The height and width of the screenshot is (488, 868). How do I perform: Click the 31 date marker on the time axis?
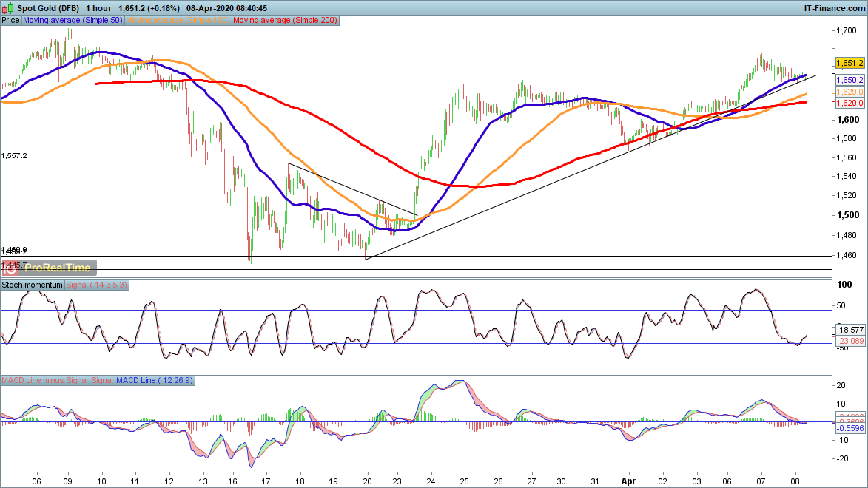[x=595, y=481]
